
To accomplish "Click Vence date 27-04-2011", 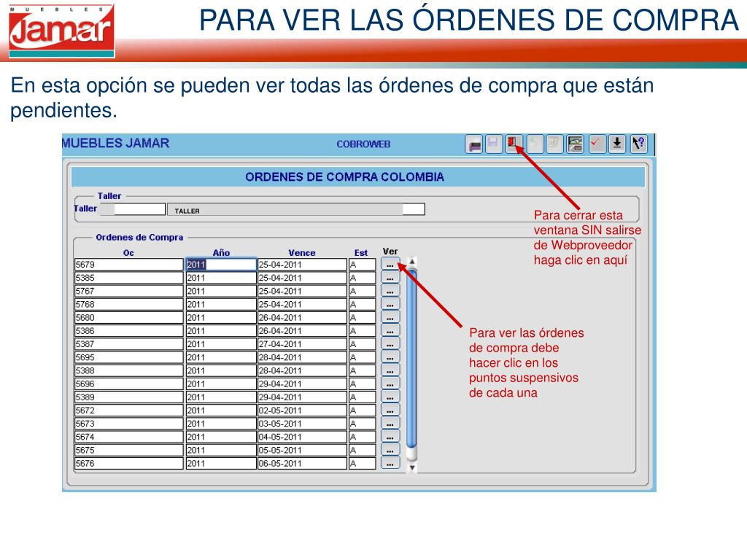I will point(302,344).
